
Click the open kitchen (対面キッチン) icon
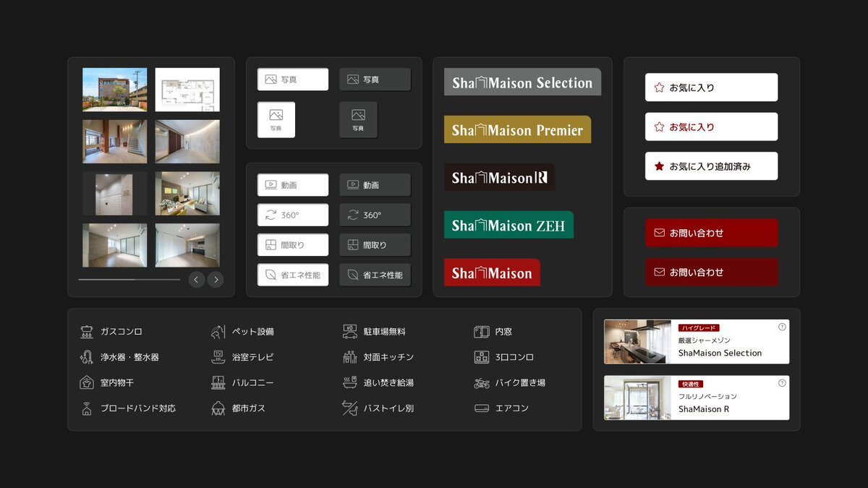tap(350, 357)
